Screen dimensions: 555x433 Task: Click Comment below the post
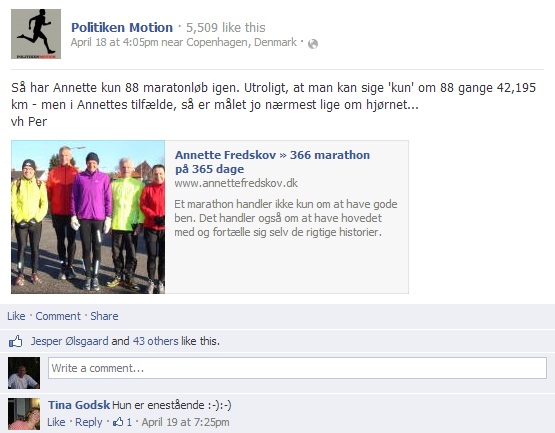click(x=58, y=316)
